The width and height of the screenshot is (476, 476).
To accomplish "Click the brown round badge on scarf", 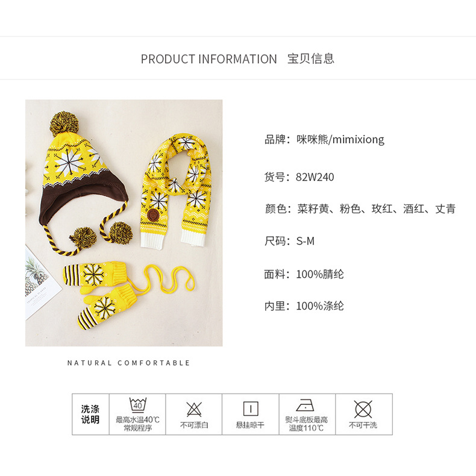I will 154,215.
